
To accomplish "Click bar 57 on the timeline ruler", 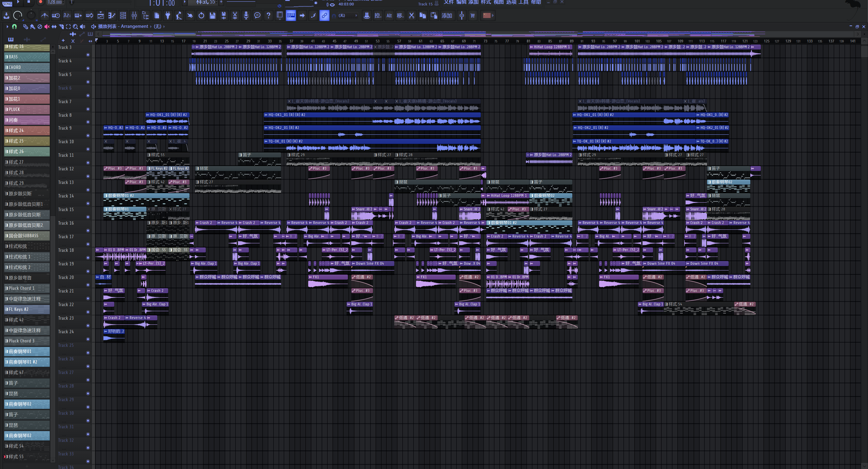I will [399, 41].
